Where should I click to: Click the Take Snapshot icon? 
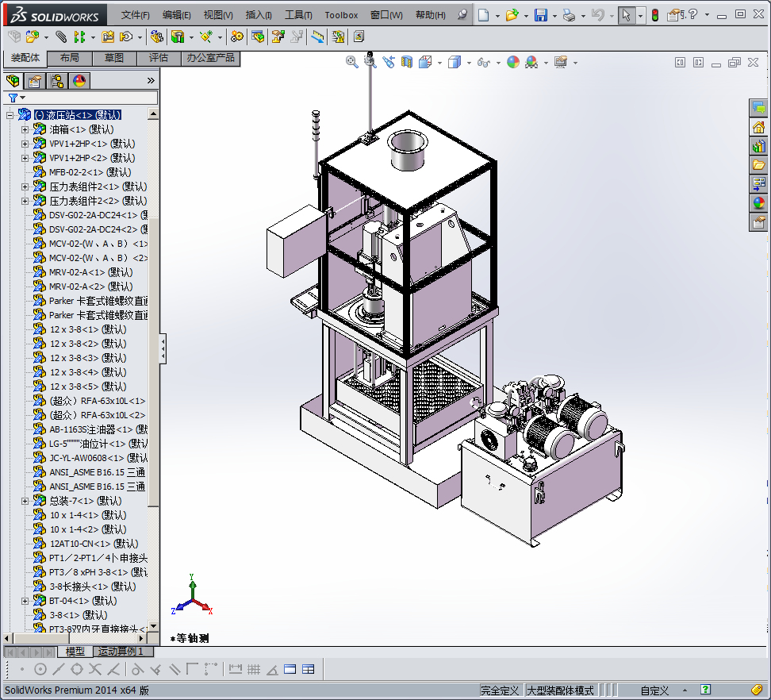(x=359, y=37)
